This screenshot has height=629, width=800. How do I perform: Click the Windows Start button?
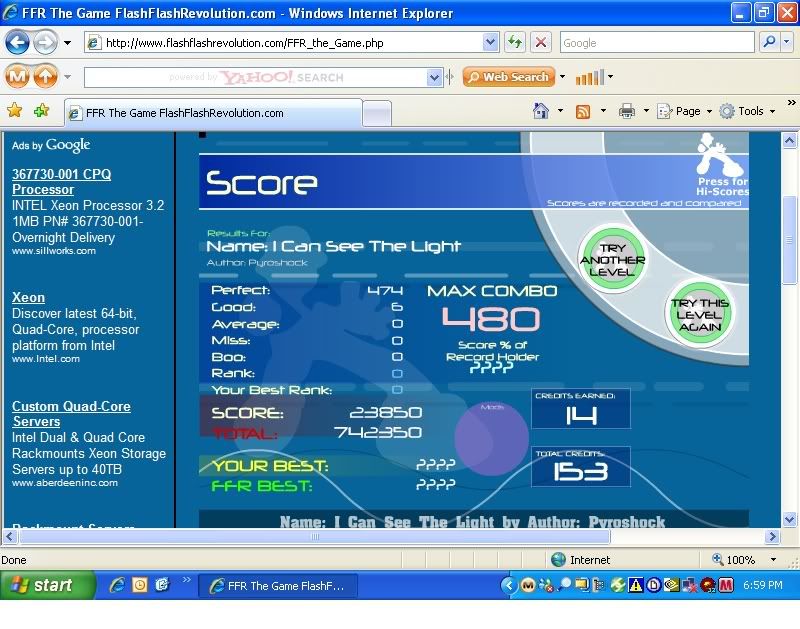coord(48,585)
